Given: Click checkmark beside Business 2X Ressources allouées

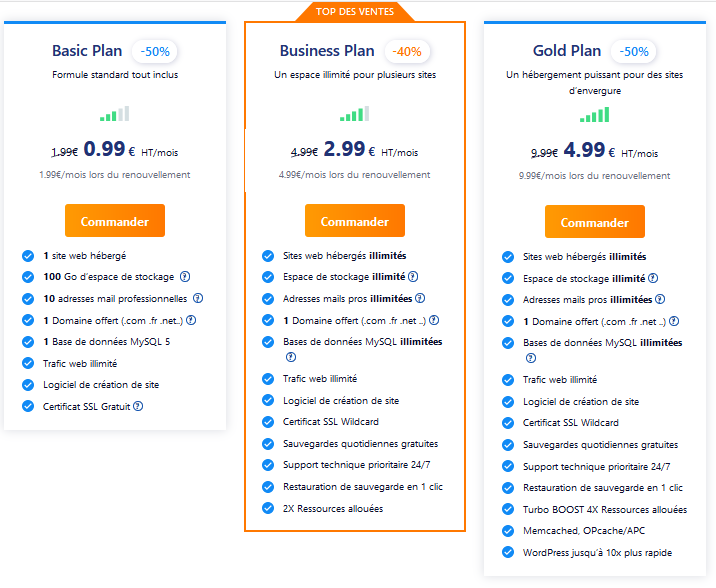Looking at the screenshot, I should tap(268, 508).
